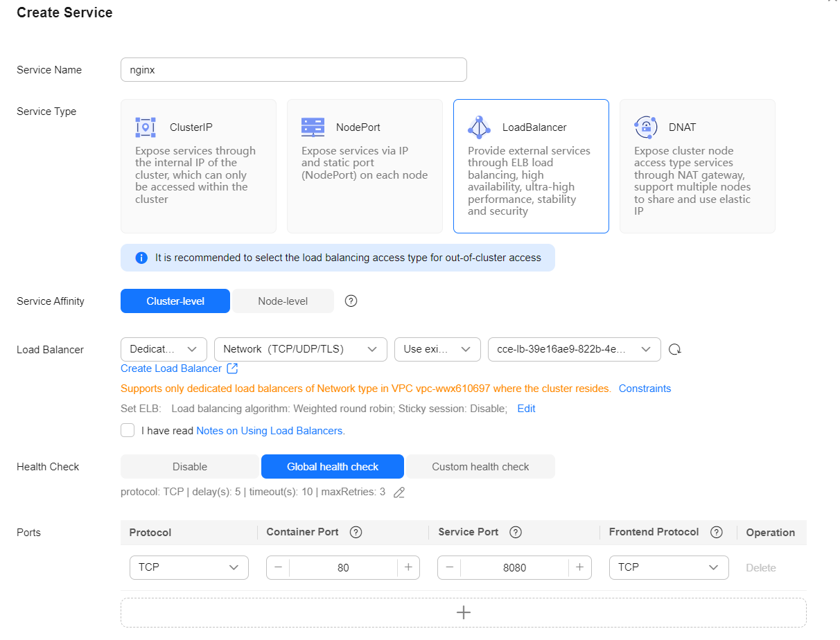The image size is (840, 640).
Task: Select Node-level service affinity
Action: click(283, 301)
